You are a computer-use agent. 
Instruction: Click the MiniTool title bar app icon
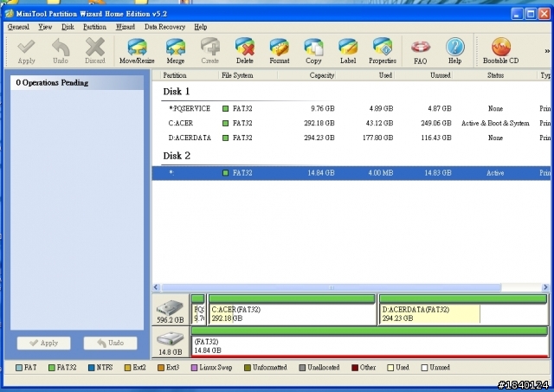click(10, 14)
